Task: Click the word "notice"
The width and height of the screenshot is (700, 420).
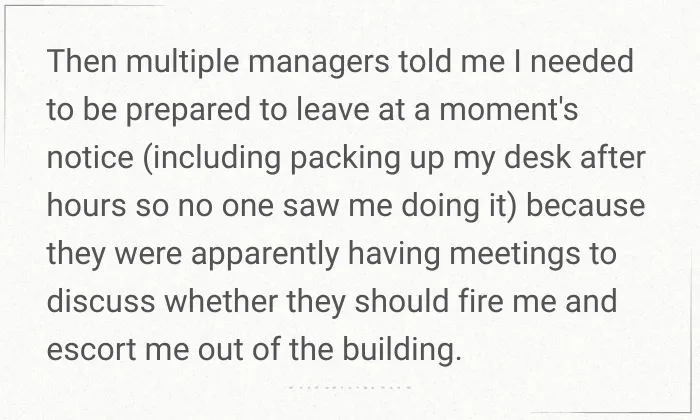Action: point(90,158)
